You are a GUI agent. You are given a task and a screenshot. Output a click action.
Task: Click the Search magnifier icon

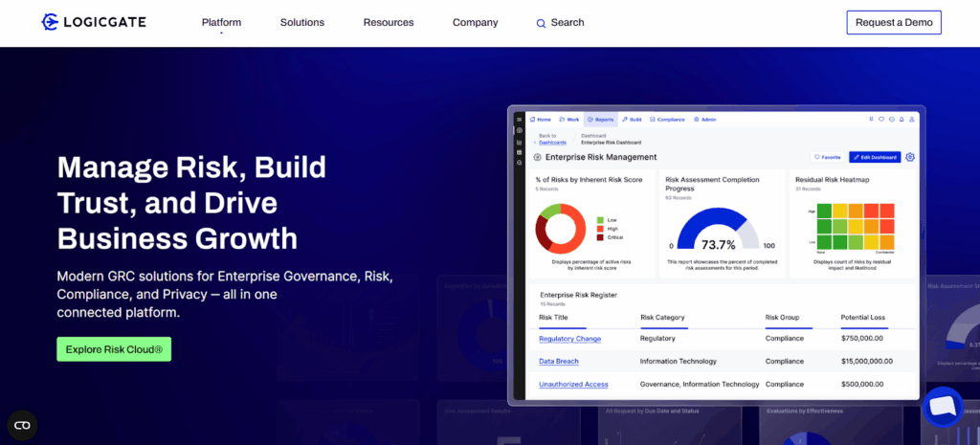[541, 23]
